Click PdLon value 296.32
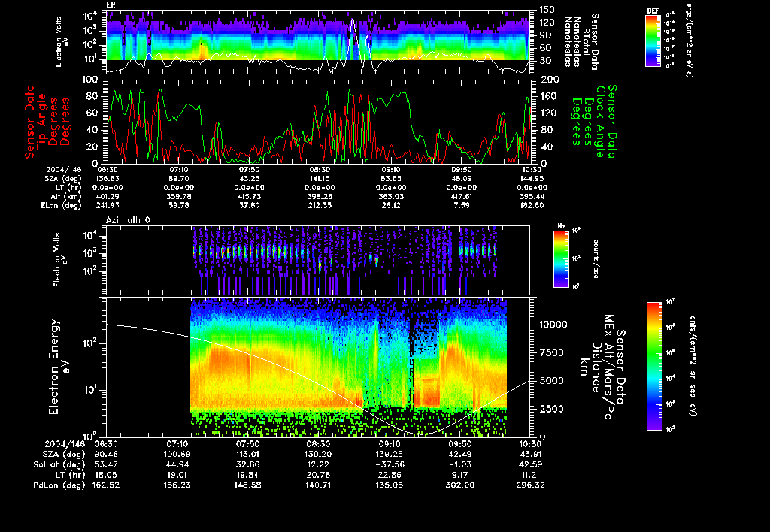The height and width of the screenshot is (532, 770). click(532, 485)
